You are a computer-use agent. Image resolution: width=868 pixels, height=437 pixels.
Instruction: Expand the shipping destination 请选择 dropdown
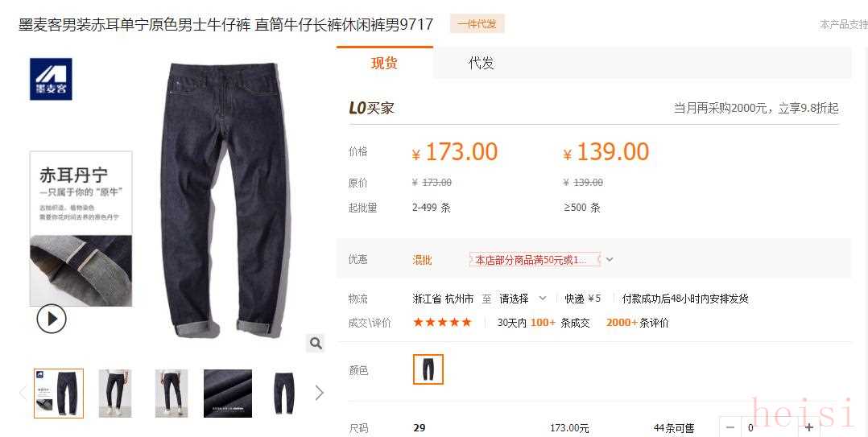point(523,299)
